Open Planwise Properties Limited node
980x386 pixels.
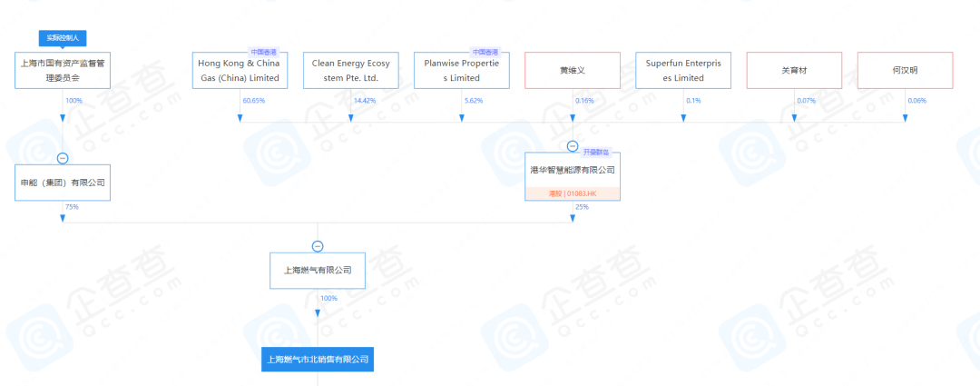click(462, 70)
